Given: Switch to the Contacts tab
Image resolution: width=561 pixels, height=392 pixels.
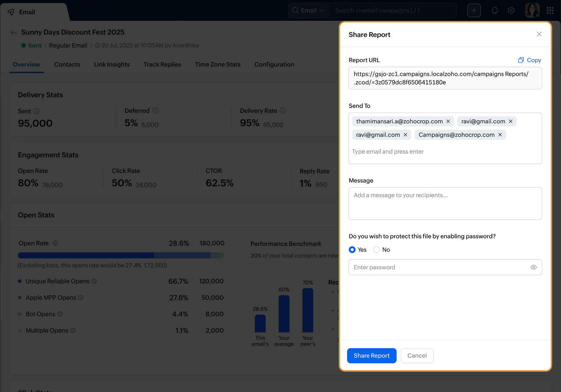Looking at the screenshot, I should [67, 65].
